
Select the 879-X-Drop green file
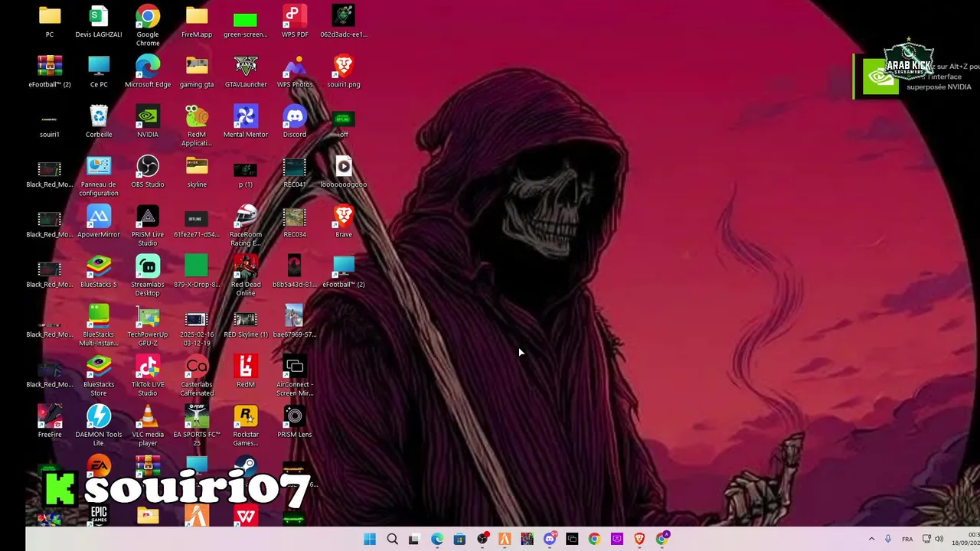click(197, 272)
